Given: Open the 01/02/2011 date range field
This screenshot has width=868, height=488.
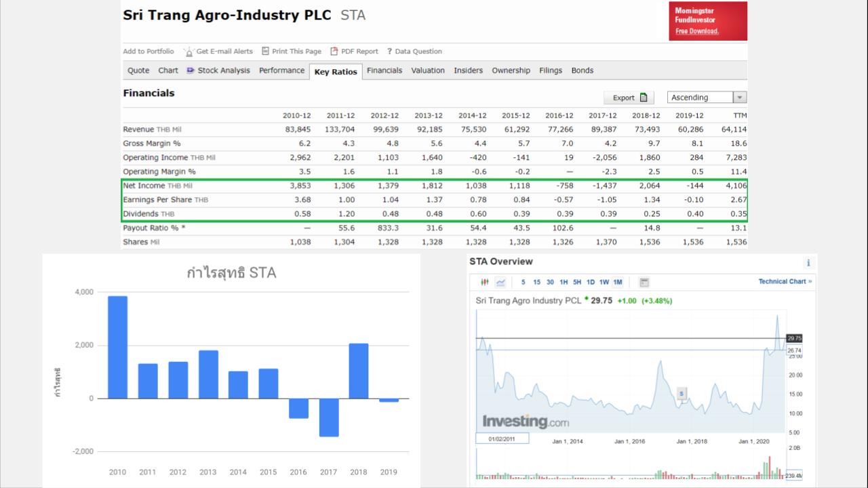Looking at the screenshot, I should click(x=502, y=439).
